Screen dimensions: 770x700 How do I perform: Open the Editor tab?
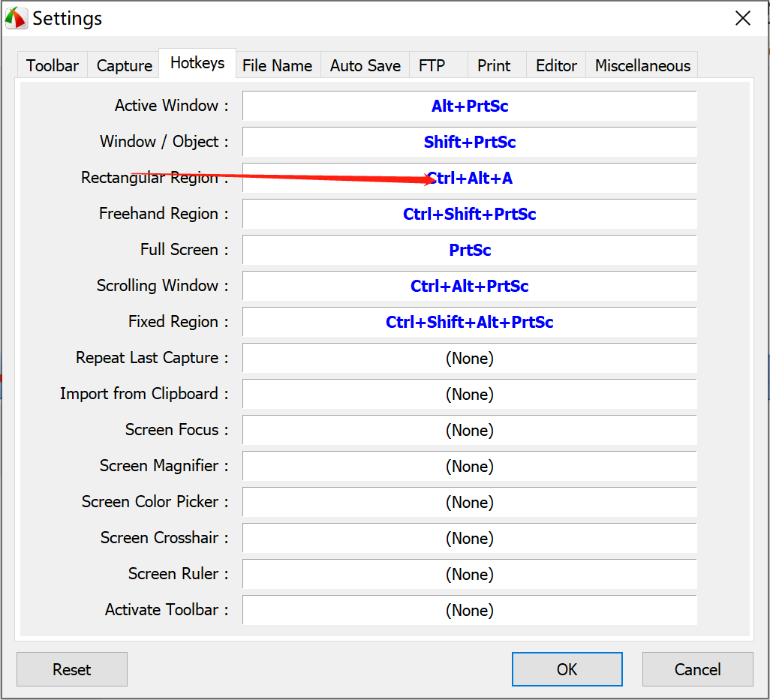coord(556,65)
